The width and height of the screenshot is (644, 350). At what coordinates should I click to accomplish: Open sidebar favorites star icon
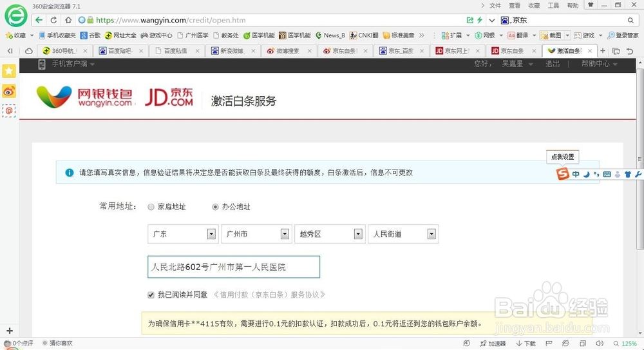[x=9, y=71]
